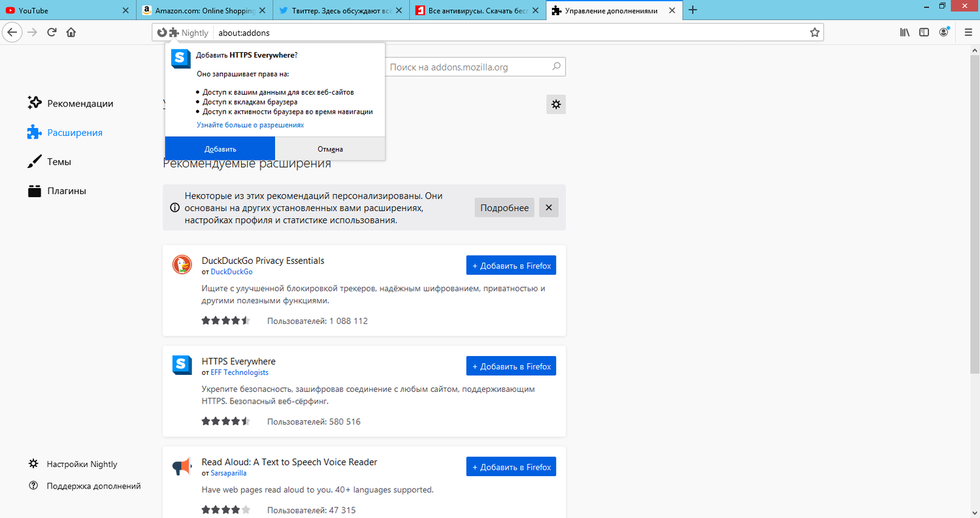Bookmark this page with the star
The image size is (980, 518).
point(815,33)
